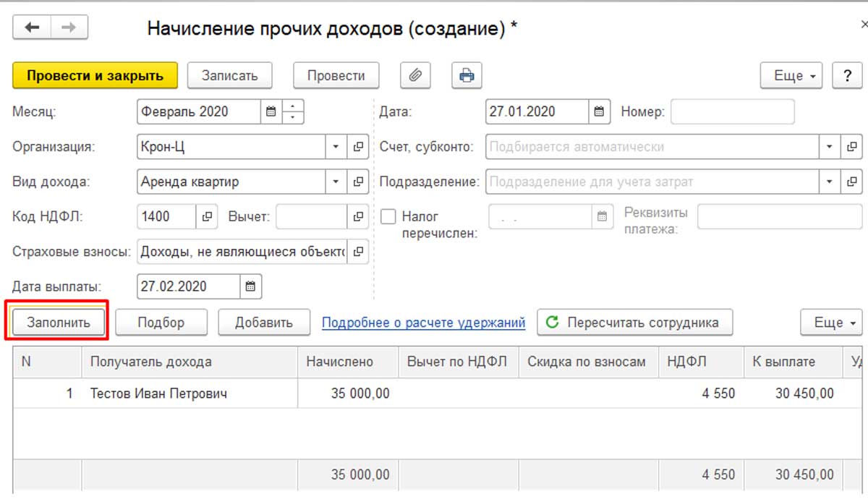Open the calendar for Дата выплаты
This screenshot has width=868, height=502.
coord(250,286)
